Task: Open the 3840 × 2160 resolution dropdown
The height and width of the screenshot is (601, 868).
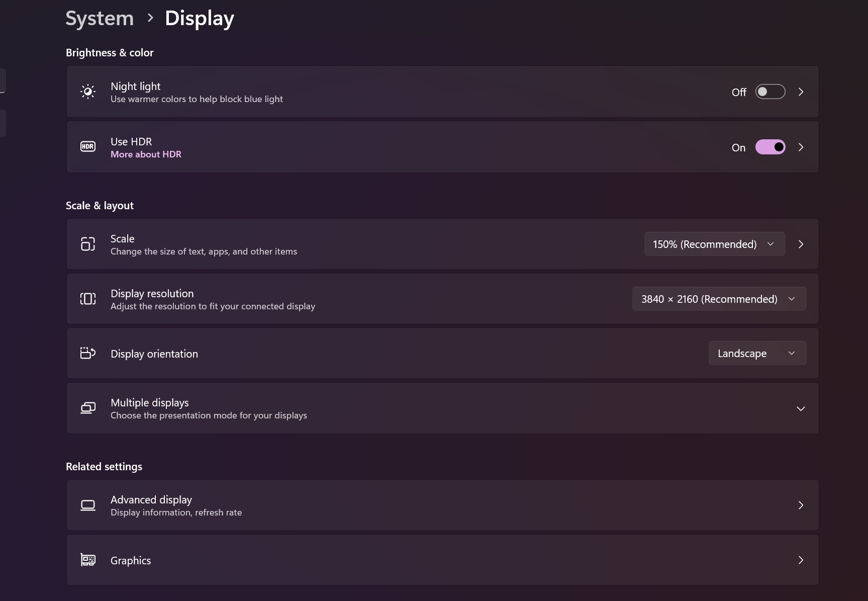Action: [x=719, y=299]
